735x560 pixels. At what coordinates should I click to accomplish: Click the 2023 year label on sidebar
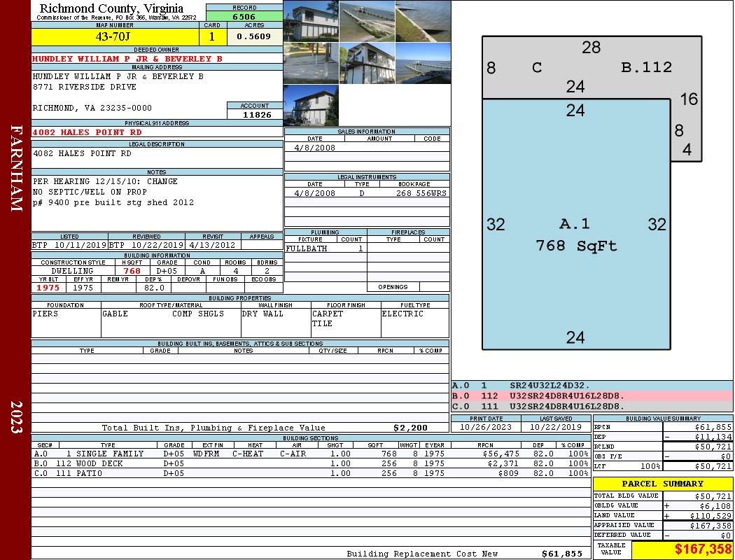[16, 417]
